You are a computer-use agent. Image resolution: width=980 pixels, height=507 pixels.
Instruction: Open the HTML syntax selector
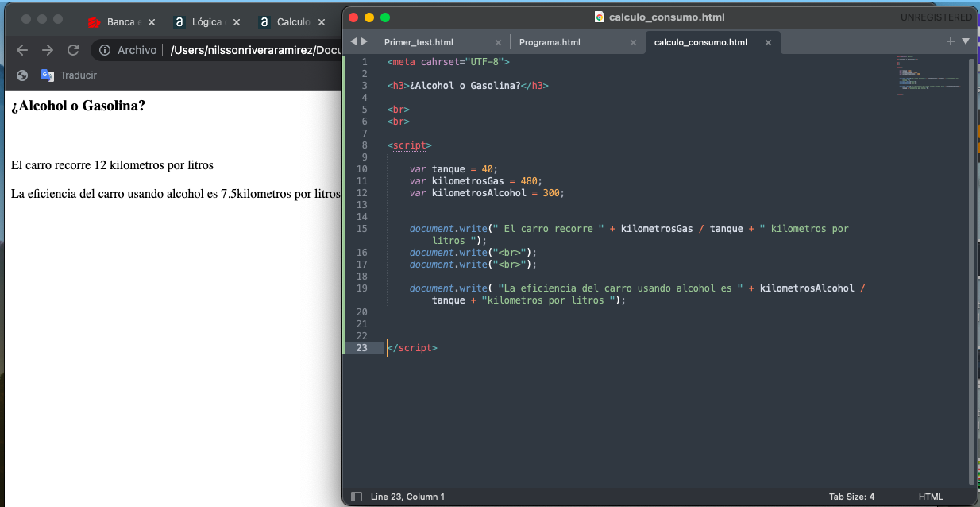coord(931,497)
